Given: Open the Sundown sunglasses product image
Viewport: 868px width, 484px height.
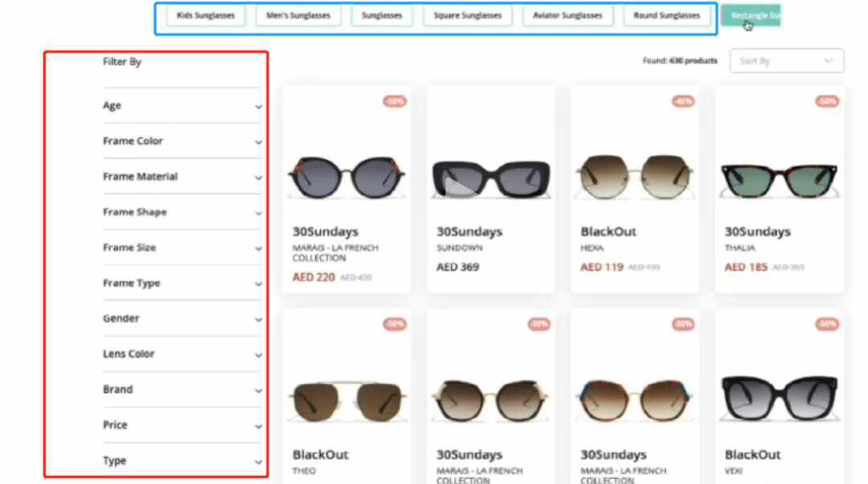Looking at the screenshot, I should 491,178.
